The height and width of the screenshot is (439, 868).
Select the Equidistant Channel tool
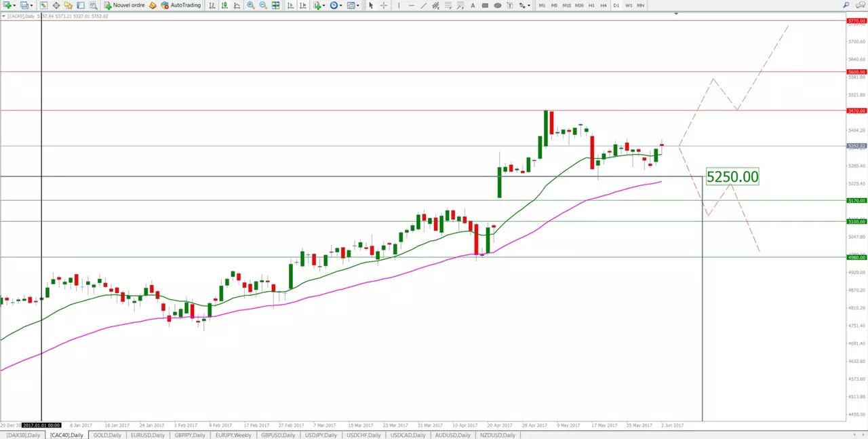click(x=436, y=5)
